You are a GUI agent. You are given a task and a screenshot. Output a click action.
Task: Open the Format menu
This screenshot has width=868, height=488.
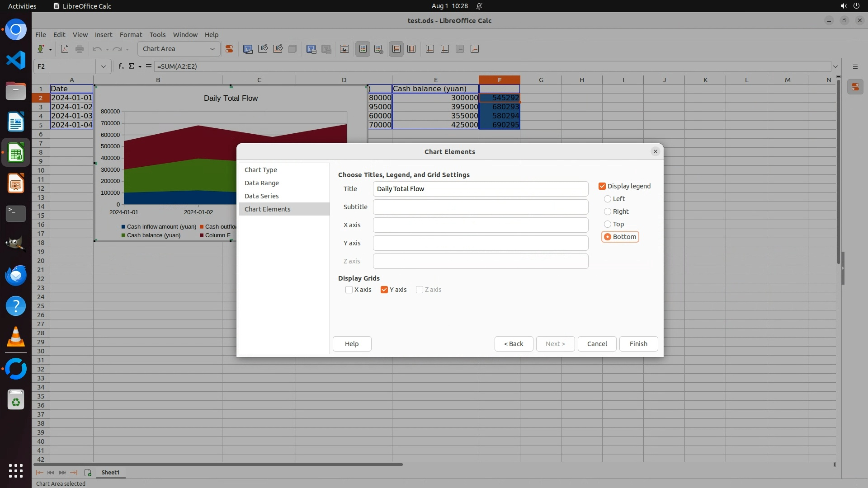(x=131, y=35)
